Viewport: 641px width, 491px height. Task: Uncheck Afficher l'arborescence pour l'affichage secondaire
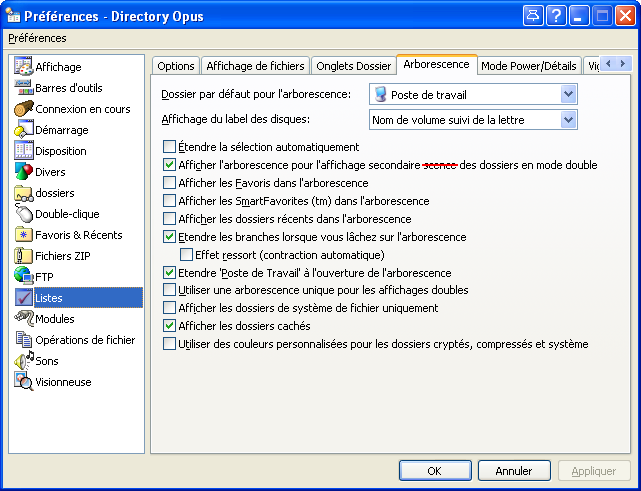coord(169,164)
